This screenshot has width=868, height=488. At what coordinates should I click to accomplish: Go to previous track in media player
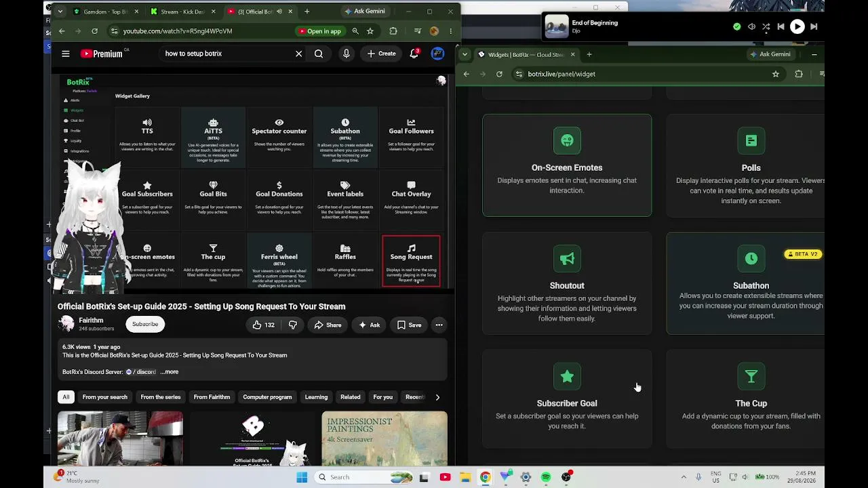click(781, 27)
